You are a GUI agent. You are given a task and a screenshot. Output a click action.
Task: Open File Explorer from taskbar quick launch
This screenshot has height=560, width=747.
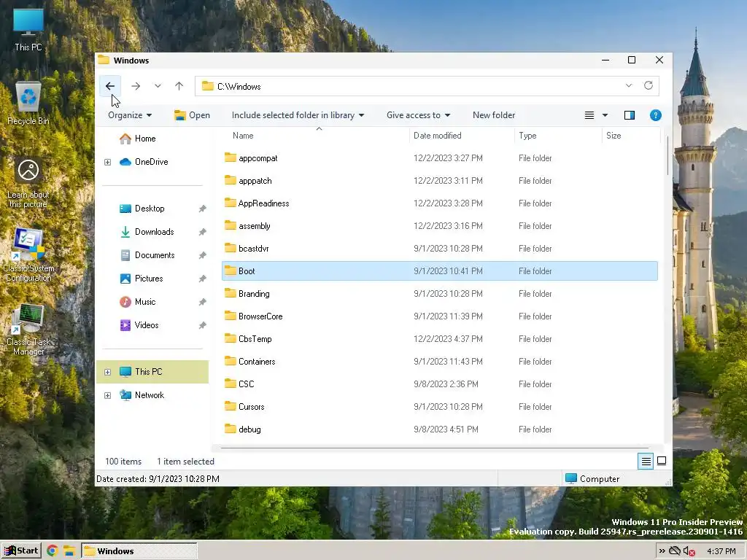69,551
